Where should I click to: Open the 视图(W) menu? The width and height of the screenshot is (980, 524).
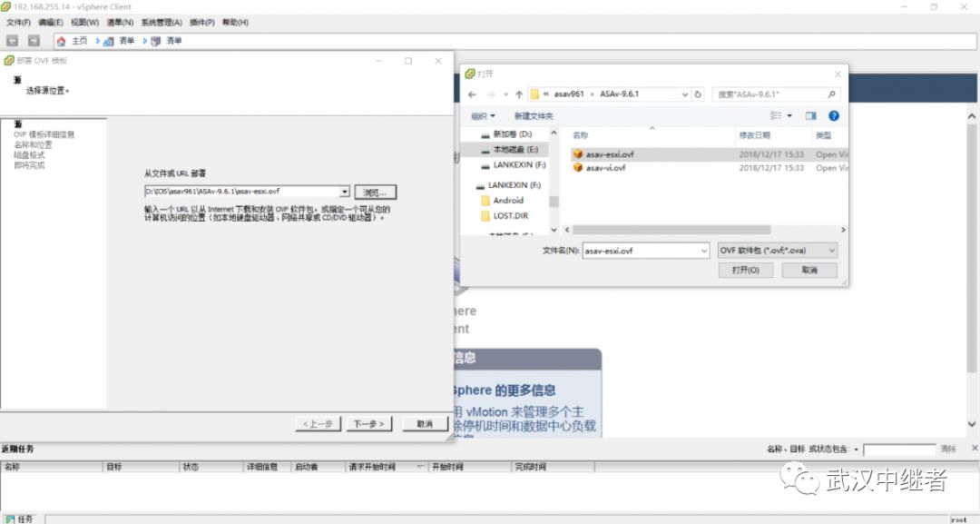click(x=85, y=23)
